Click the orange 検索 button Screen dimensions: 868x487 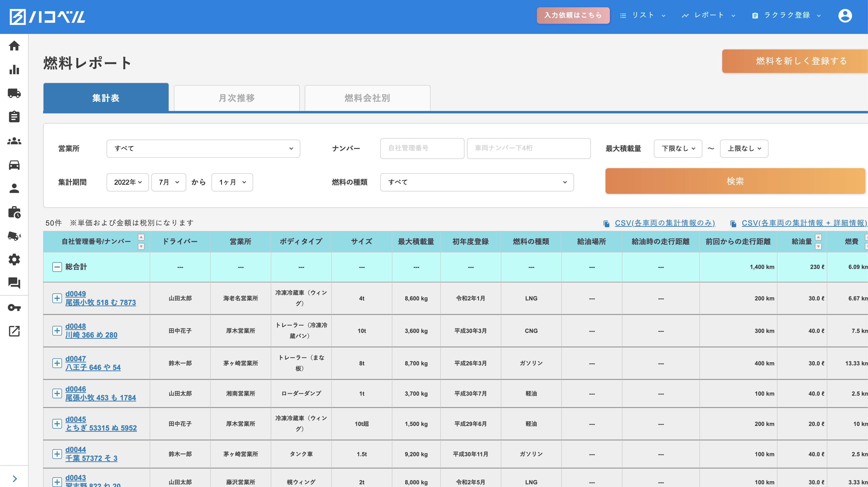click(735, 181)
